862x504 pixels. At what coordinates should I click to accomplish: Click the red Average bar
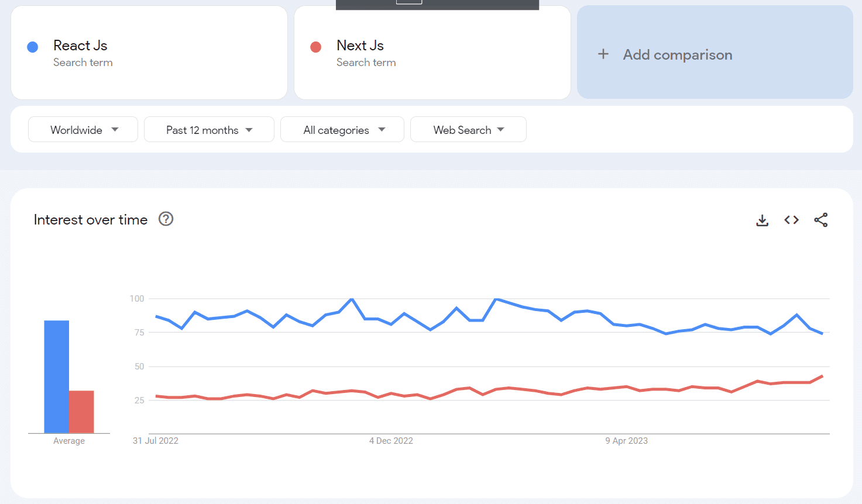click(81, 411)
